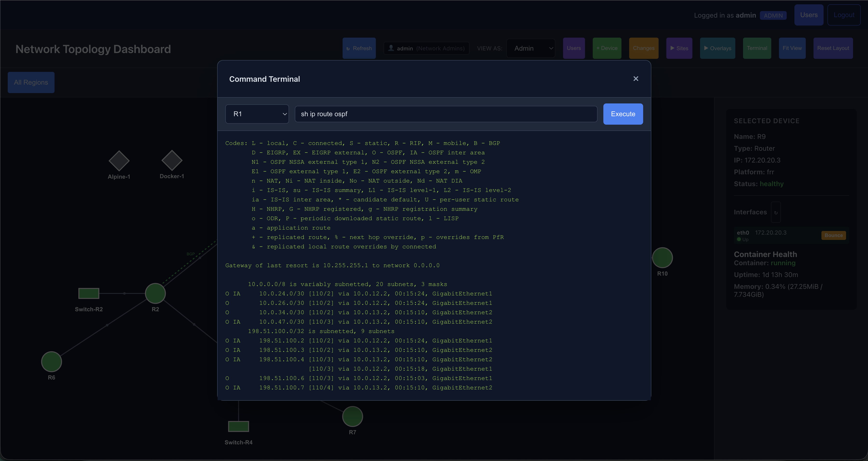Click route line for 10.0.24.0/30

tap(359, 294)
